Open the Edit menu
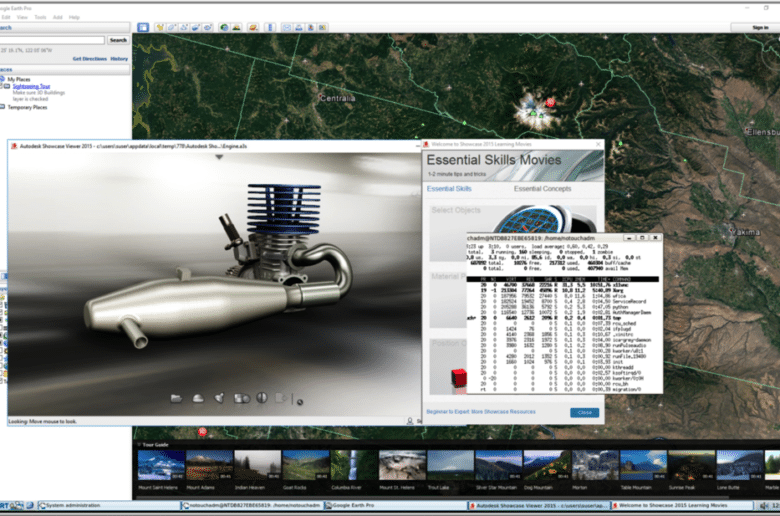Image resolution: width=780 pixels, height=516 pixels. coord(6,17)
